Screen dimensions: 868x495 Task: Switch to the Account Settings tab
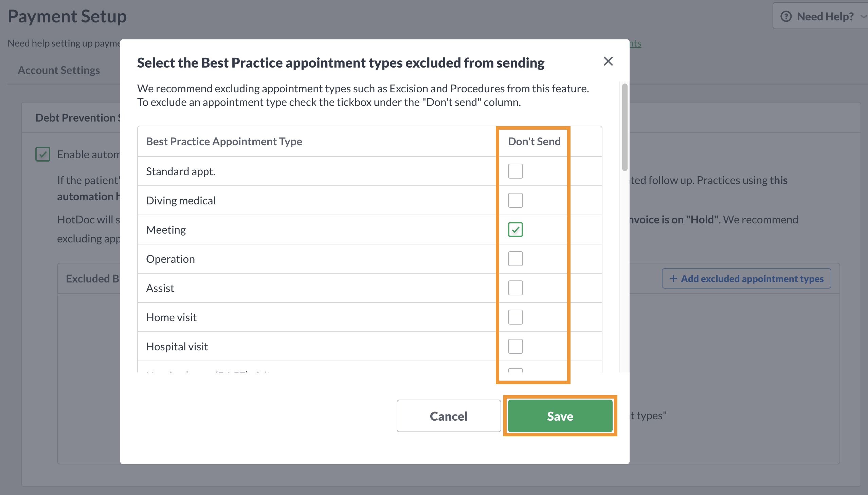click(59, 70)
